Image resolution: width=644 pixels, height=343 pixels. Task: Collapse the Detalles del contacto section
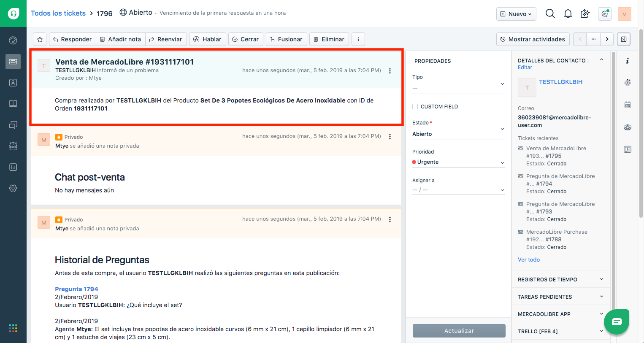601,60
